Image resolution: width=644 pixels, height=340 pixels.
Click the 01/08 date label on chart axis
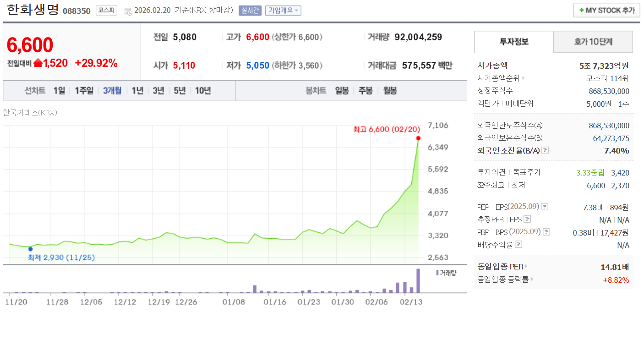[234, 302]
